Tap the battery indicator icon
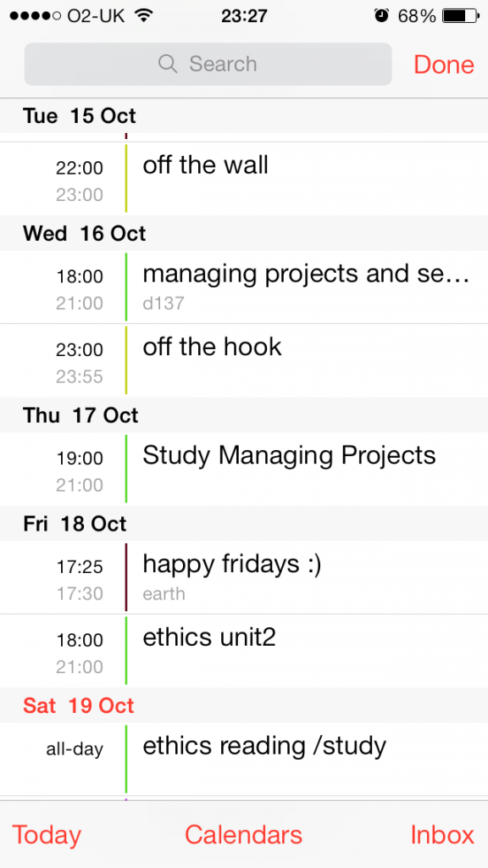Screen dimensions: 488x868 461,16
